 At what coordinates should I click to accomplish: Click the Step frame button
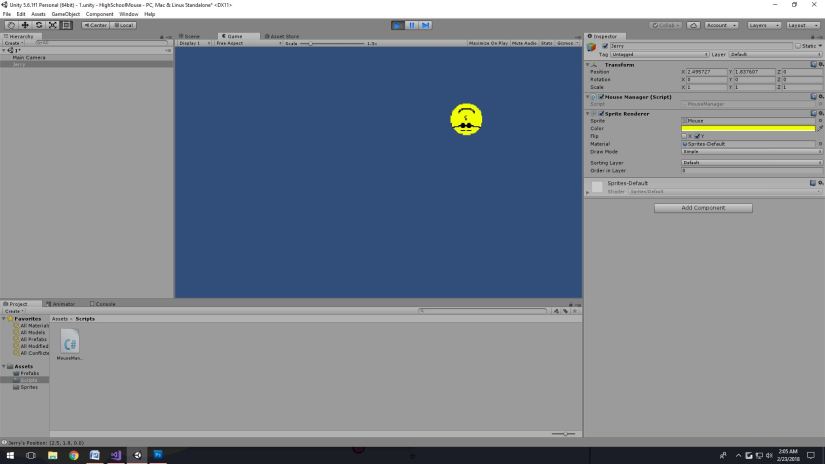426,25
